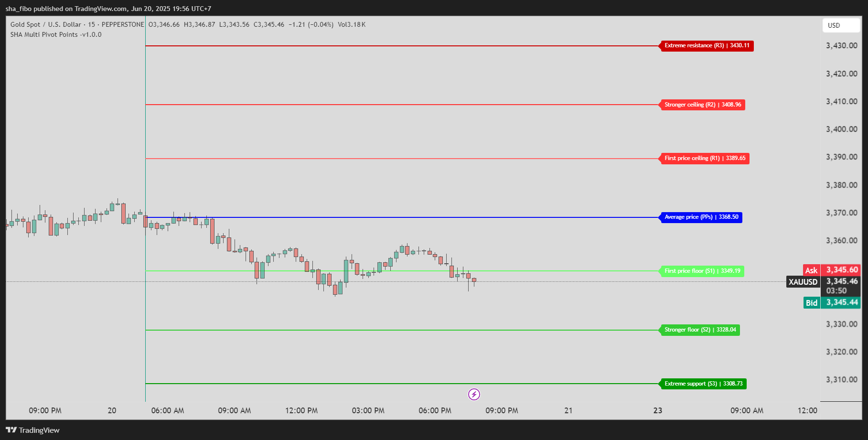The width and height of the screenshot is (868, 440).
Task: Open the USD currency selector
Action: click(x=841, y=25)
